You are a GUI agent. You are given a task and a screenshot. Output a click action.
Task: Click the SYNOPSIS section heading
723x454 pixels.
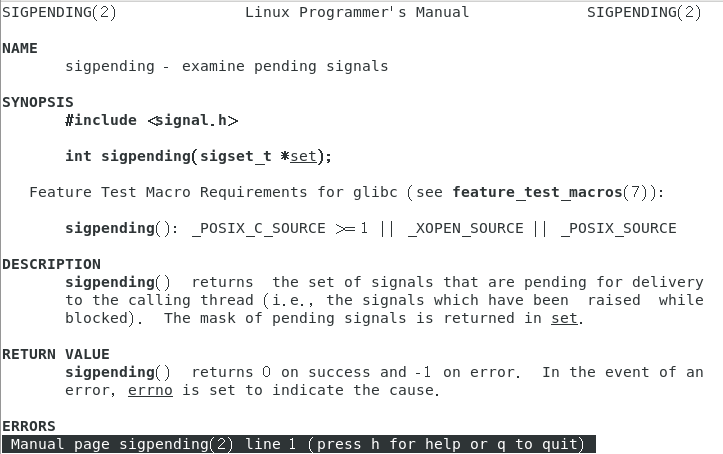point(37,102)
